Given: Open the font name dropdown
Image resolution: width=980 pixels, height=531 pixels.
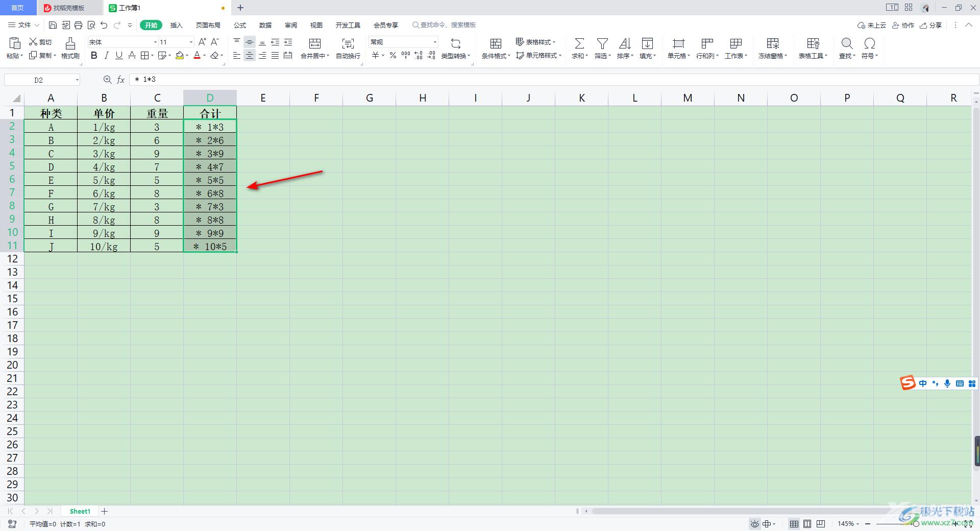Looking at the screenshot, I should [155, 42].
